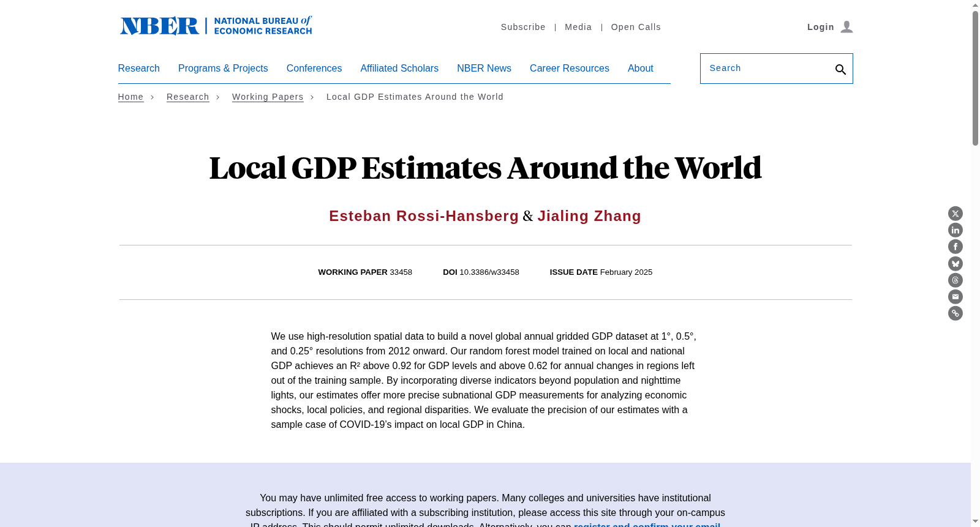Copy the page link with the chain icon
Viewport: 980px width, 527px height.
pyautogui.click(x=956, y=313)
